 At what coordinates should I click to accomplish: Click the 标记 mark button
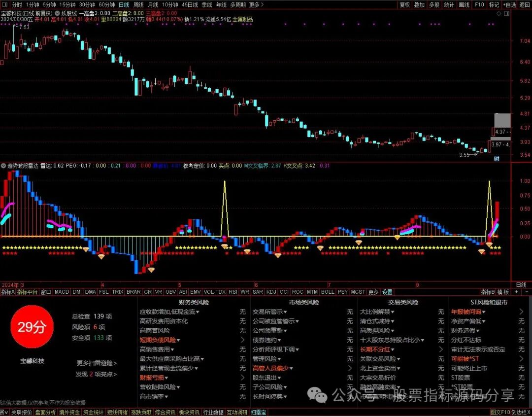(x=494, y=5)
